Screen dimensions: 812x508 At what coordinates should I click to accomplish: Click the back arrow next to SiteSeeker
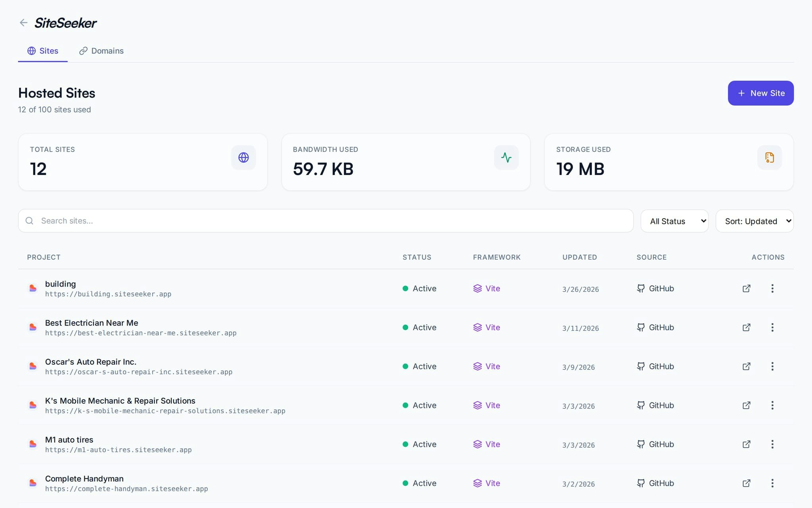click(x=23, y=22)
